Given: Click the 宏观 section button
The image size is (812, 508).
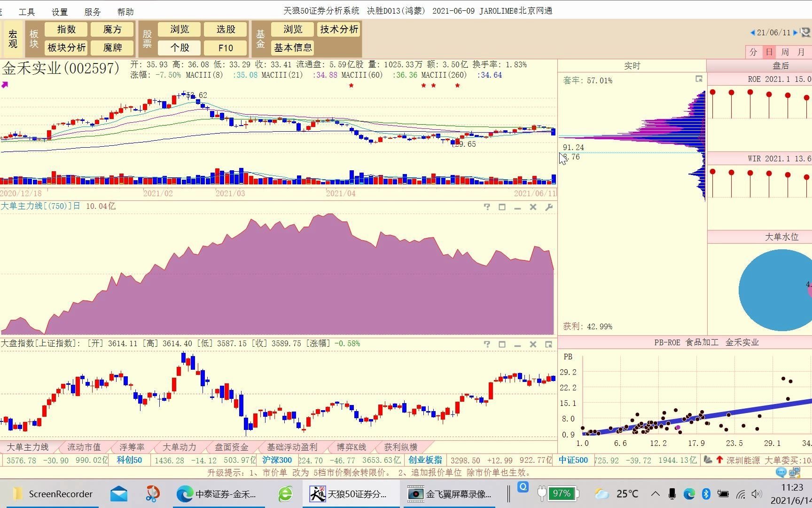Looking at the screenshot, I should (13, 39).
